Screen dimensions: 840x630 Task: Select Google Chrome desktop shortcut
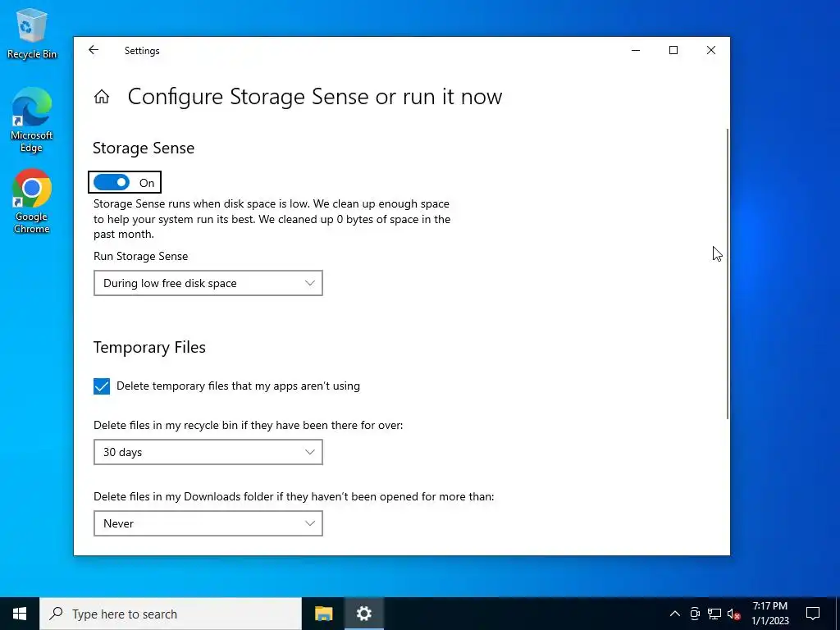[x=32, y=202]
